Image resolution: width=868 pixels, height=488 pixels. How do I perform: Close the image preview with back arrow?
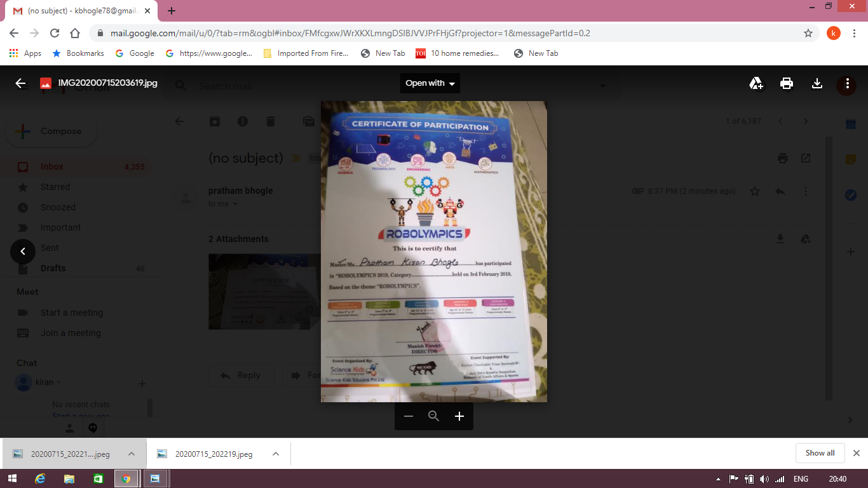point(20,83)
